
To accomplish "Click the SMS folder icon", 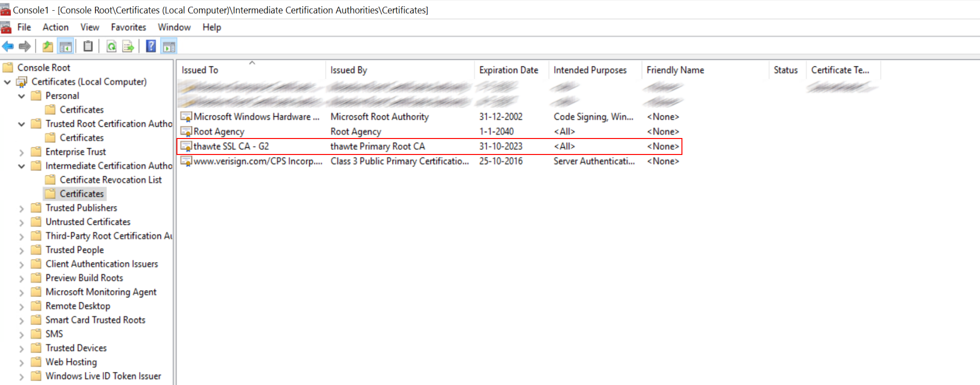I will click(x=36, y=334).
